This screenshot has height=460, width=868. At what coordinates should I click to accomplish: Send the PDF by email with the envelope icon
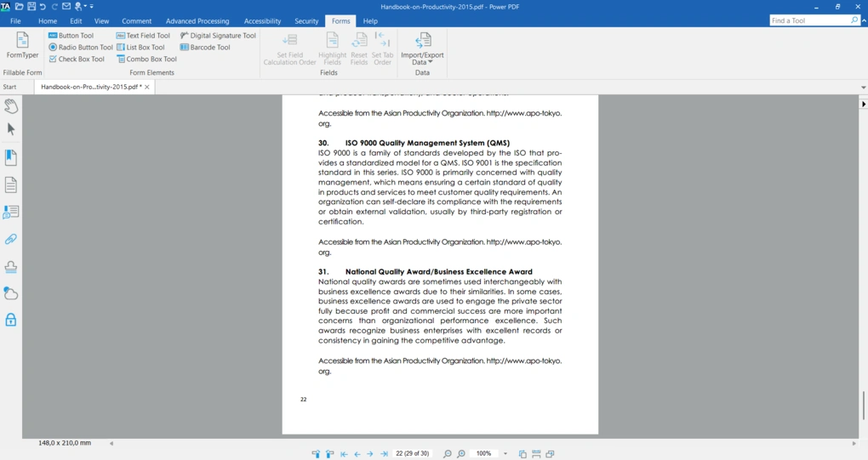pos(66,7)
